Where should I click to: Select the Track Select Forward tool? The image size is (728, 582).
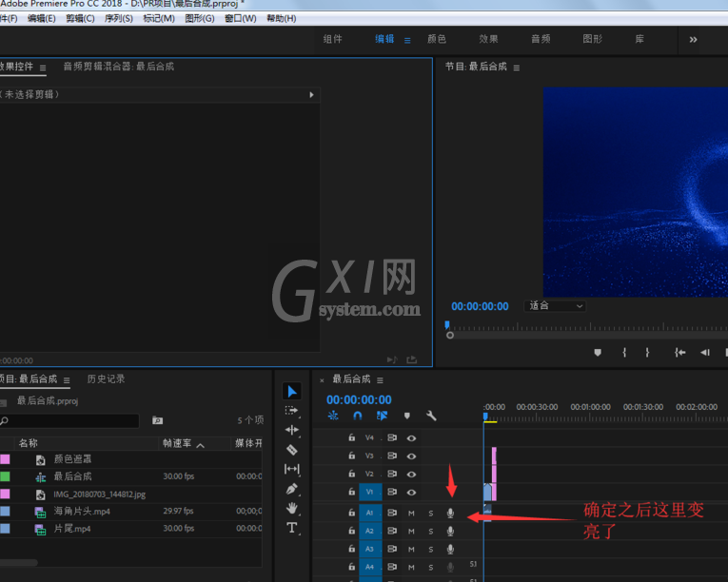click(x=291, y=411)
